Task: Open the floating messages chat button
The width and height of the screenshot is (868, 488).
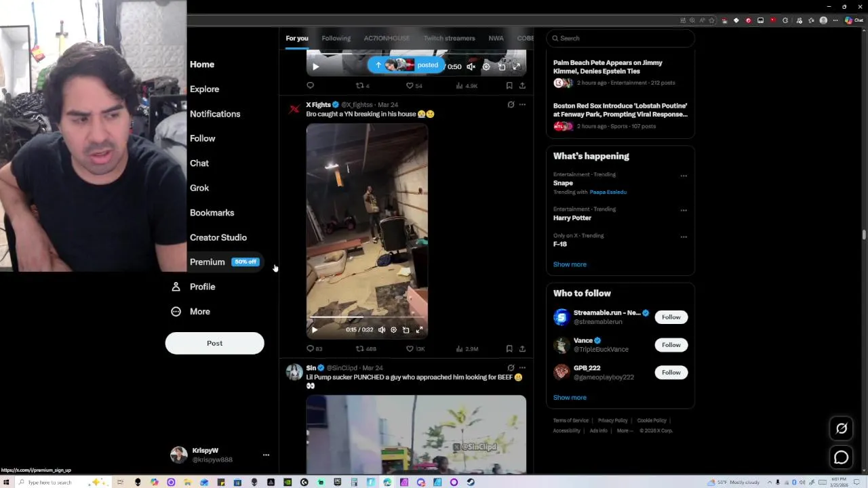Action: tap(841, 457)
